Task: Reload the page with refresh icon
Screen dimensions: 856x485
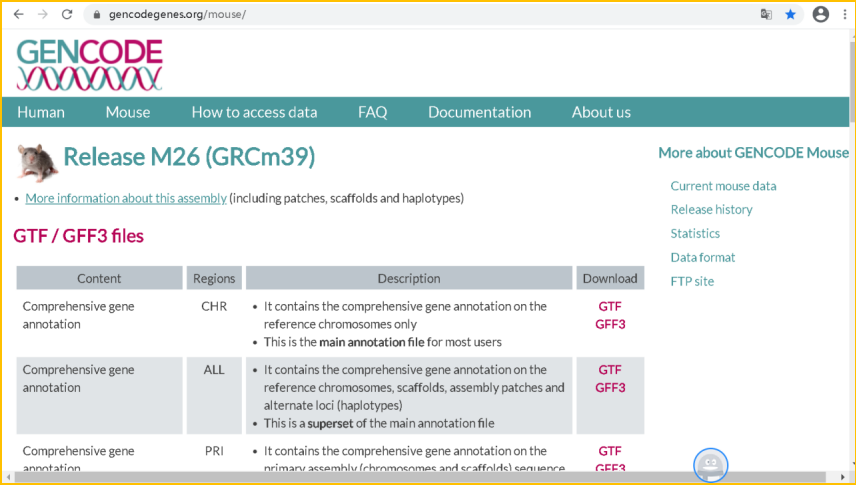Action: pos(67,15)
